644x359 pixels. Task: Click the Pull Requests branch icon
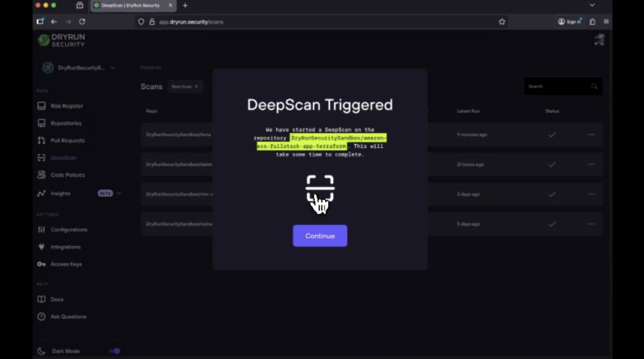coord(42,140)
